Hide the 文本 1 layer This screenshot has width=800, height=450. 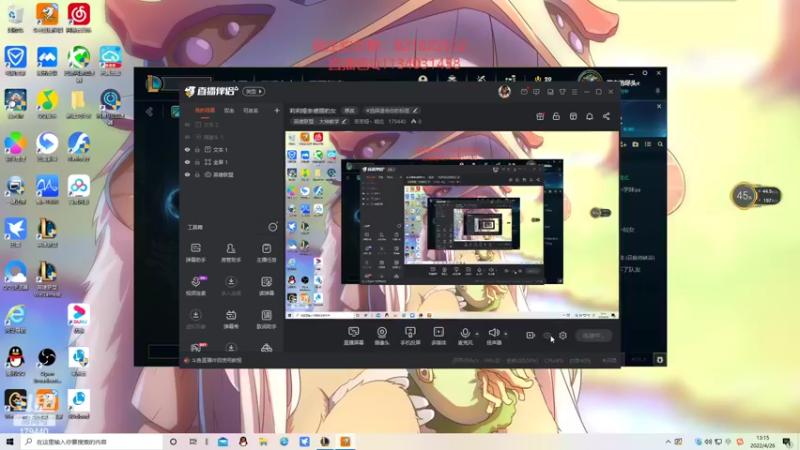pos(187,150)
